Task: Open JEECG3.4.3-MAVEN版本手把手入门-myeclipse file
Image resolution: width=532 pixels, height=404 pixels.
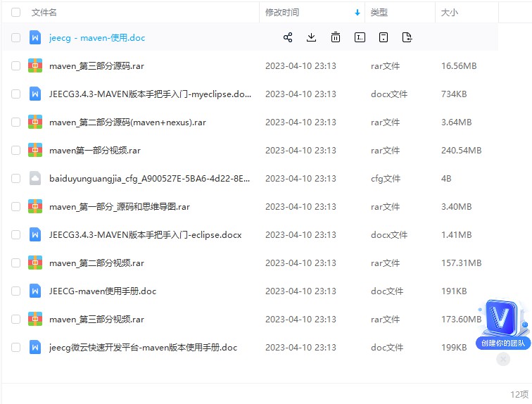Action: 151,94
